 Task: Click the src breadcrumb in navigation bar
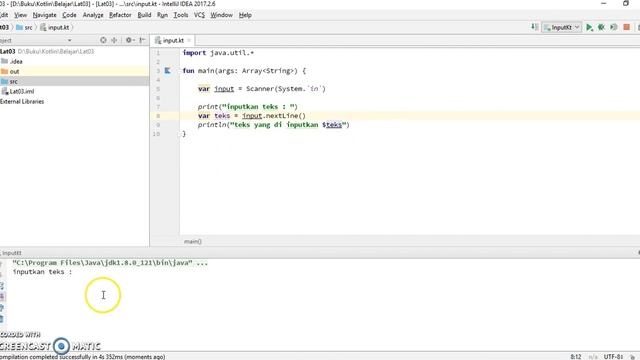click(24, 27)
